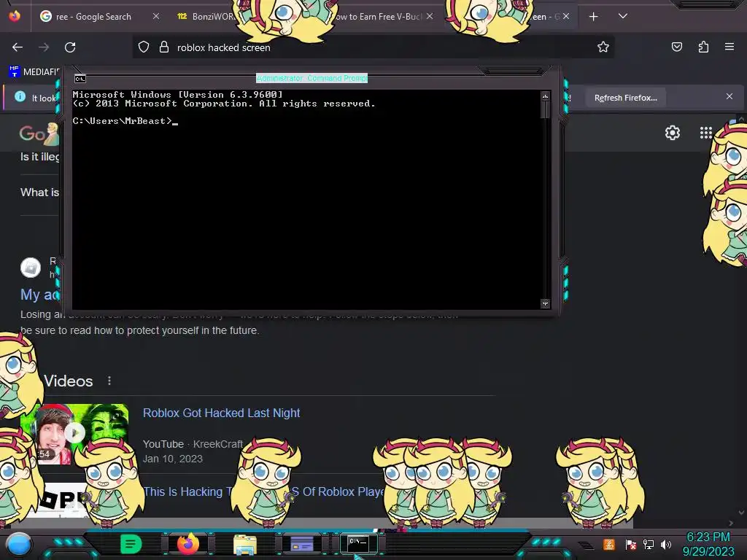Open the purple card app on taskbar
The height and width of the screenshot is (560, 747).
click(x=301, y=544)
